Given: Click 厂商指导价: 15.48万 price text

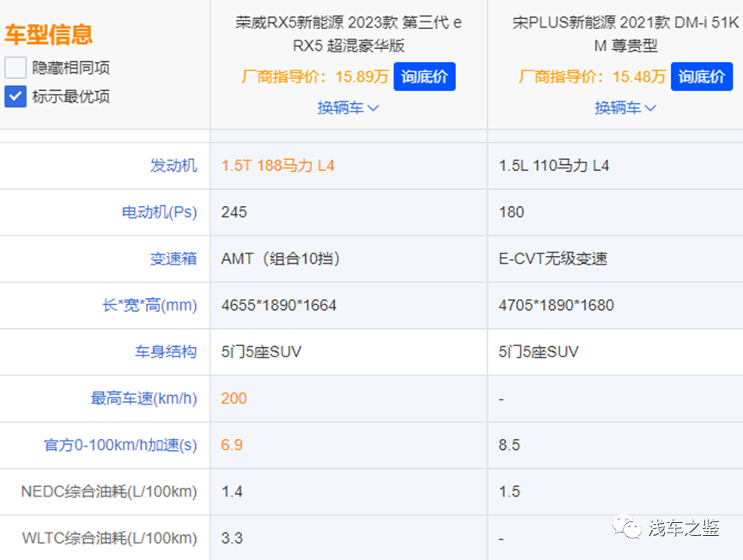Looking at the screenshot, I should pyautogui.click(x=592, y=76).
